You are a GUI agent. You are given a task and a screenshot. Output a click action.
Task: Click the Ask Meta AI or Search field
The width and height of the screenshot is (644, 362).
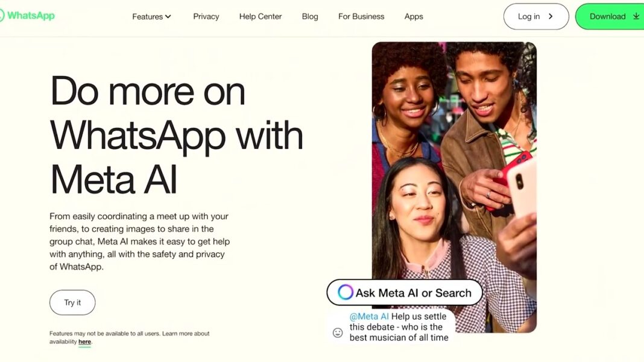[405, 293]
